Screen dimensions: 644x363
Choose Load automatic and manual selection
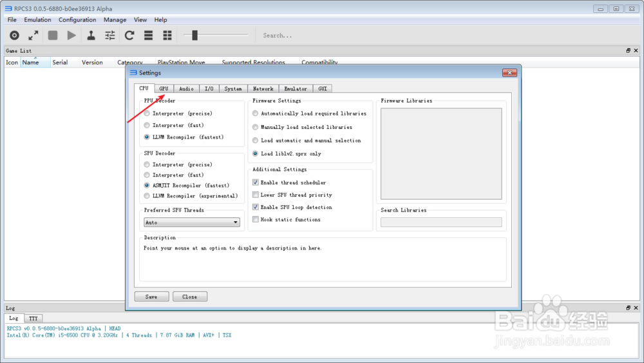click(255, 141)
